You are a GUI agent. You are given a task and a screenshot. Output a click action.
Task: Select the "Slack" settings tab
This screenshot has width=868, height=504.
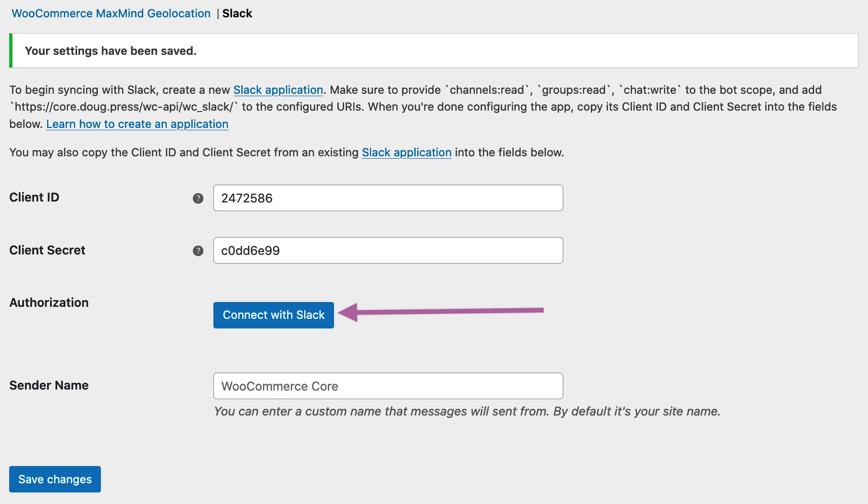(x=237, y=13)
